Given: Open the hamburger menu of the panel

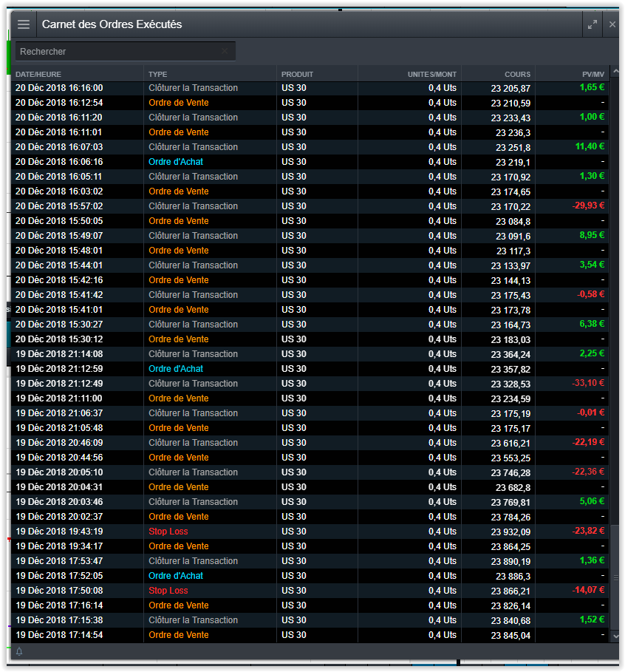Looking at the screenshot, I should 24,24.
